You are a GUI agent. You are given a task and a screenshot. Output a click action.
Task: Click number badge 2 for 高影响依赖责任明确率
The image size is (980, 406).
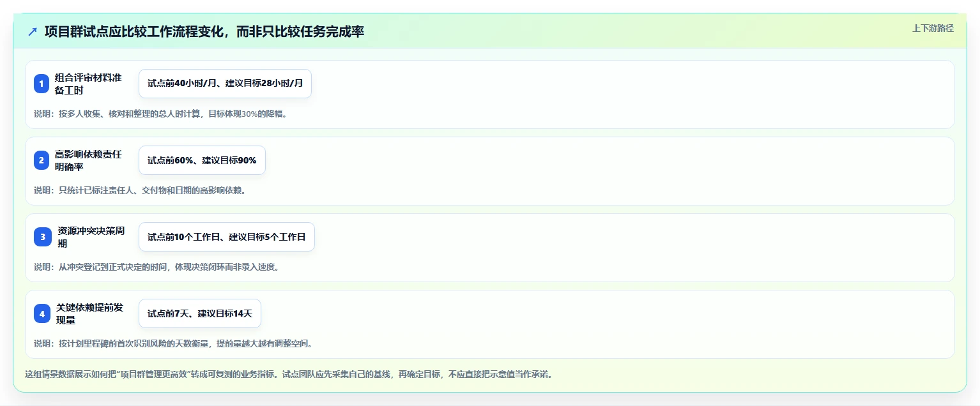(42, 160)
